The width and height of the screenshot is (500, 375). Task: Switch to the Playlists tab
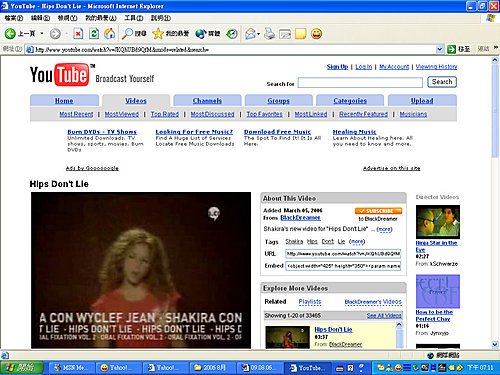pos(310,302)
